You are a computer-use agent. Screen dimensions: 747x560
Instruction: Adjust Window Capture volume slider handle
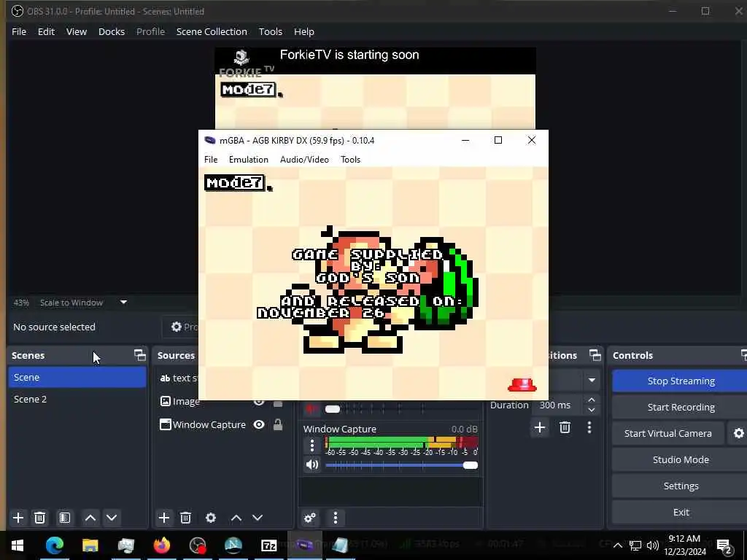[x=471, y=465]
